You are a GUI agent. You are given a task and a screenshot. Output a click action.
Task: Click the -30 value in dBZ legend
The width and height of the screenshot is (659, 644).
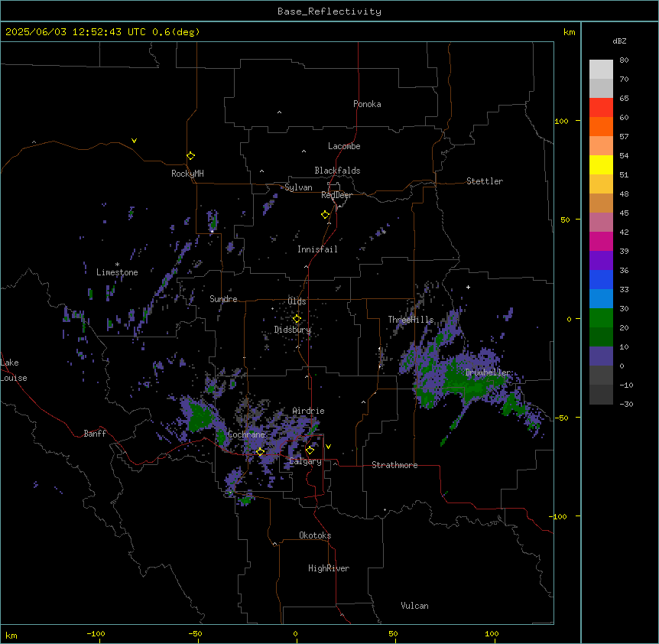pos(626,404)
